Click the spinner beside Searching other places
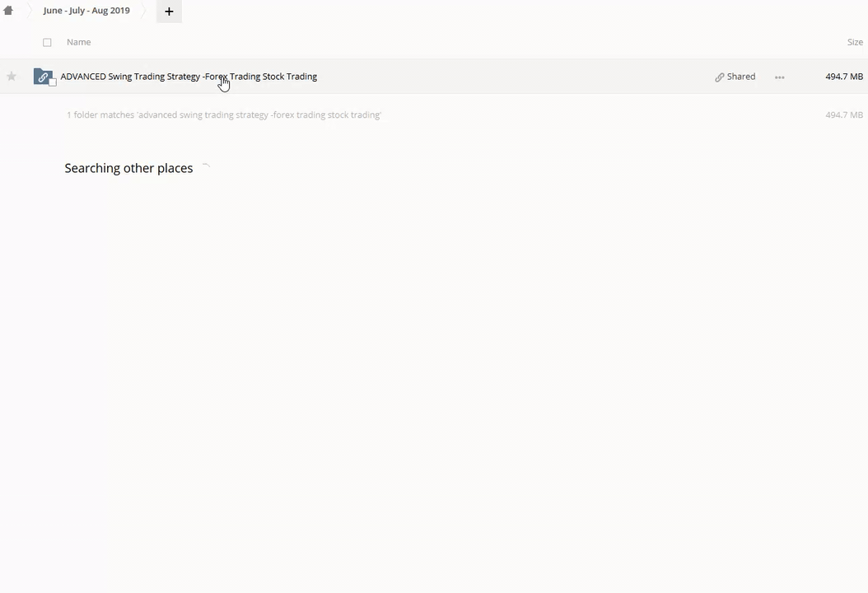 206,168
